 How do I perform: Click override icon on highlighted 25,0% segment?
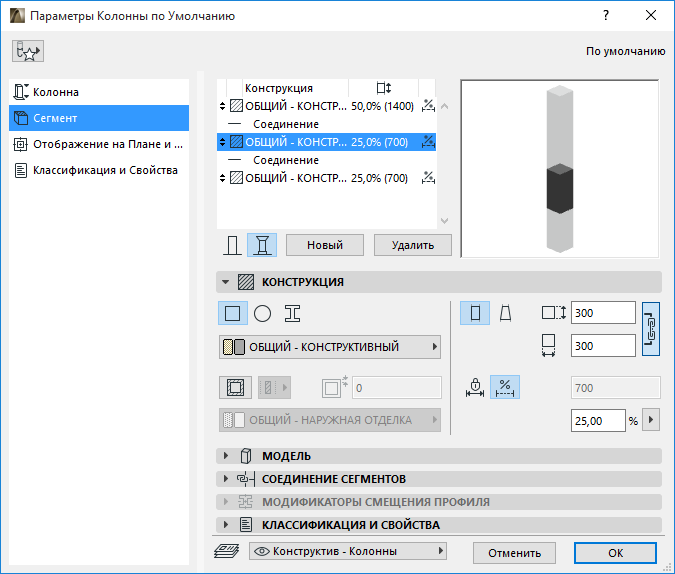click(x=428, y=141)
